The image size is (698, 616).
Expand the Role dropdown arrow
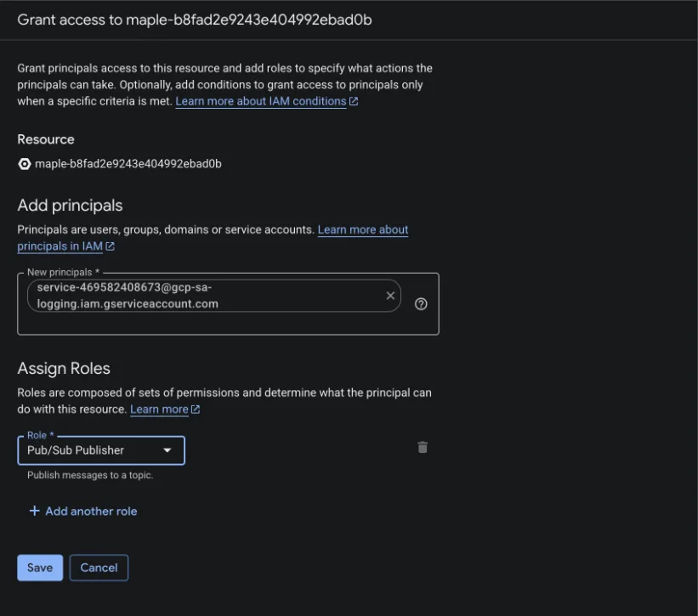tap(167, 450)
